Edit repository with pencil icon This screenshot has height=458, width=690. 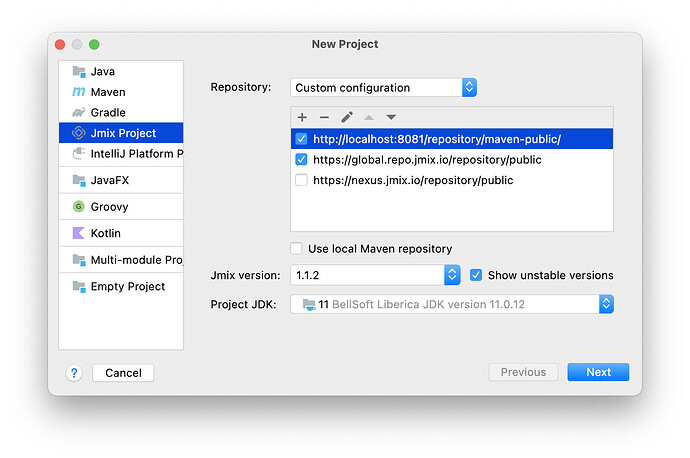point(347,117)
